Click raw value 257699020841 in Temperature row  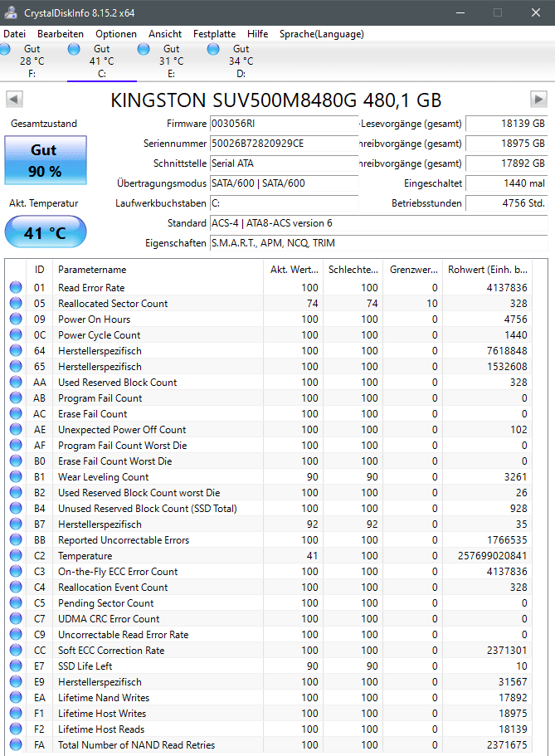(492, 555)
